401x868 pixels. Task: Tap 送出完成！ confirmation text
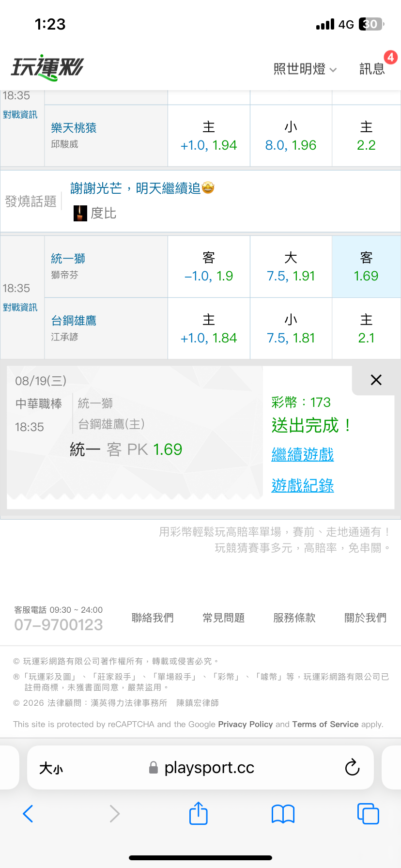click(x=312, y=425)
